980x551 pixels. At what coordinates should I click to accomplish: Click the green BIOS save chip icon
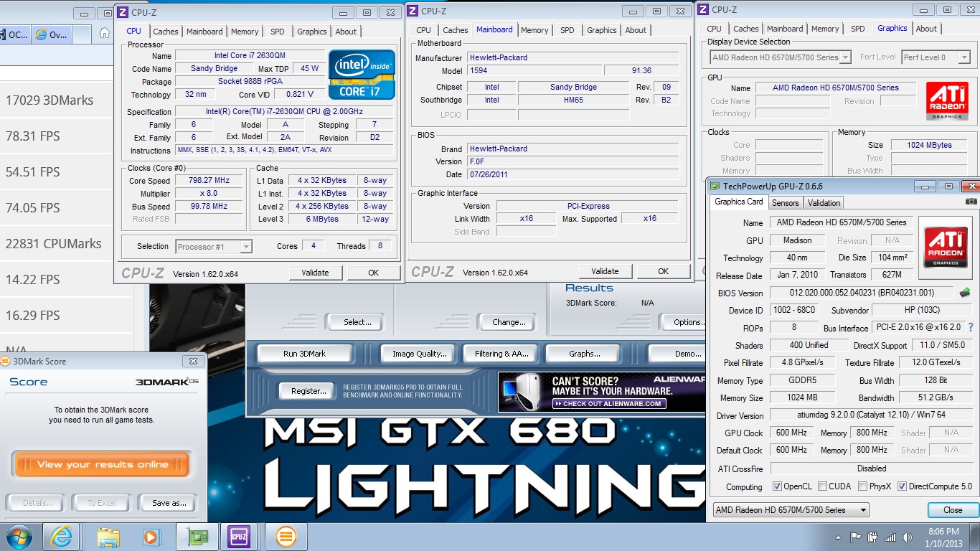pos(966,293)
